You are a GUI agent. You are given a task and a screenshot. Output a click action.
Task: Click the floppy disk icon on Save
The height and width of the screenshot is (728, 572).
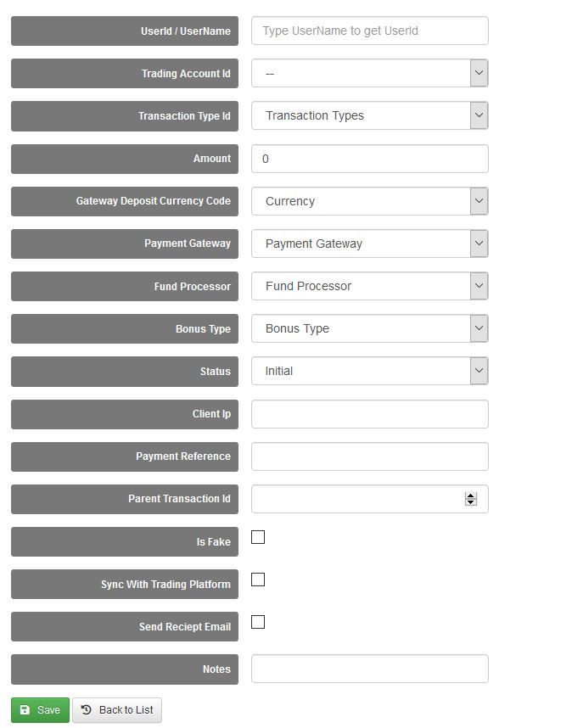25,710
